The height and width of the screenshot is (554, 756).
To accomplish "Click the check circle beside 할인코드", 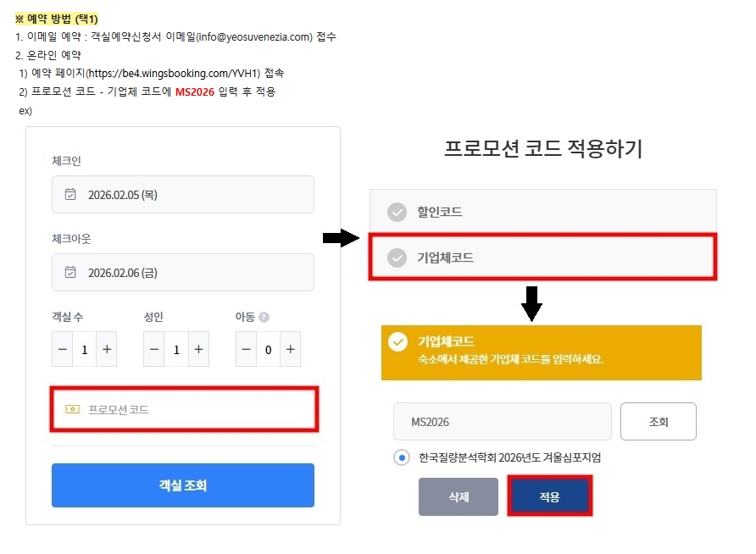I will pos(397,212).
